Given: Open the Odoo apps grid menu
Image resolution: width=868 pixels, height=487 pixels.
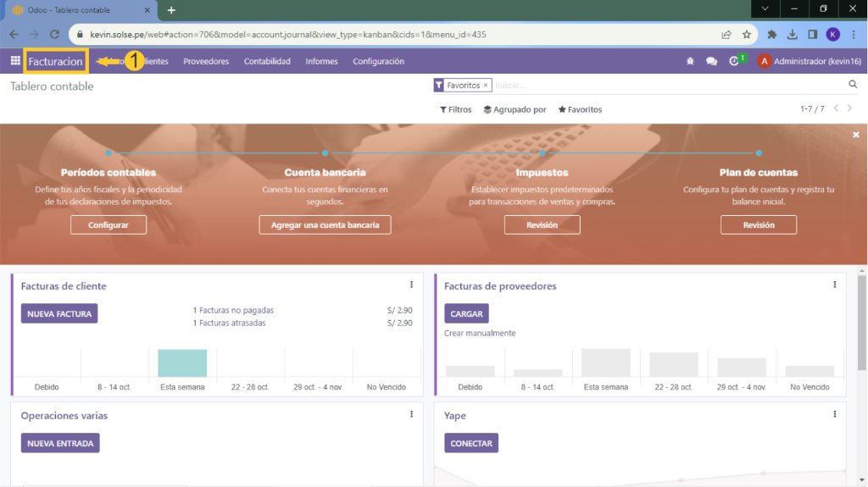Looking at the screenshot, I should pos(15,61).
